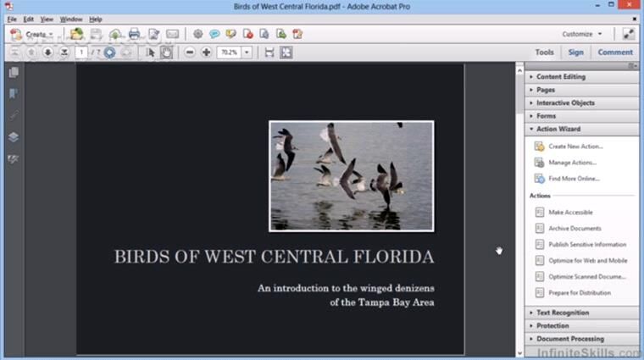Click the Print icon in the toolbar
The image size is (644, 360).
point(134,34)
